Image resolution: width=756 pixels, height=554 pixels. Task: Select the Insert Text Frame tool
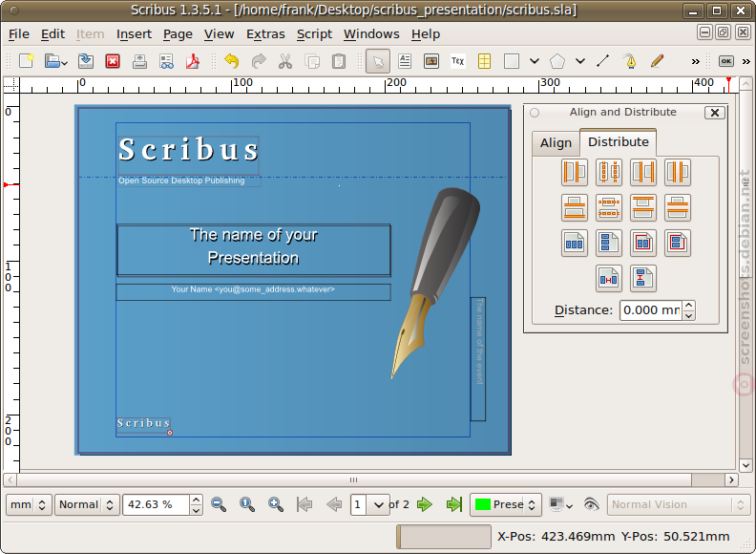pos(405,61)
